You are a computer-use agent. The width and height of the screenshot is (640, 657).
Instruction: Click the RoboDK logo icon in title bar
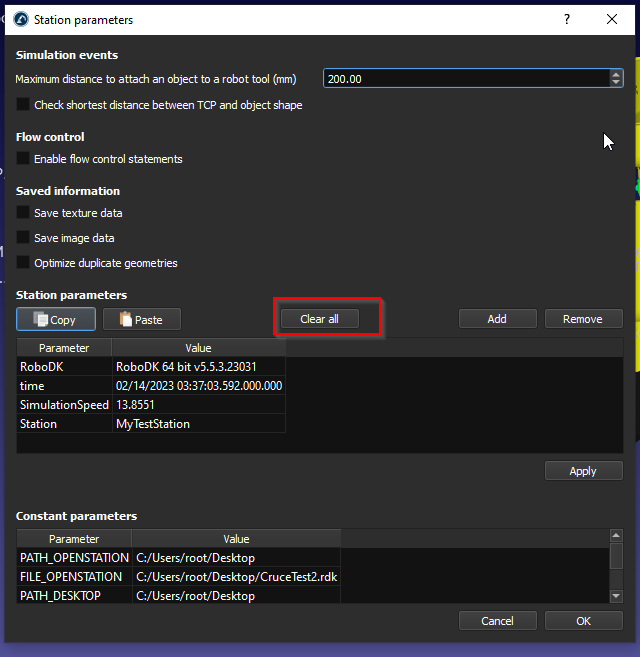[x=19, y=19]
